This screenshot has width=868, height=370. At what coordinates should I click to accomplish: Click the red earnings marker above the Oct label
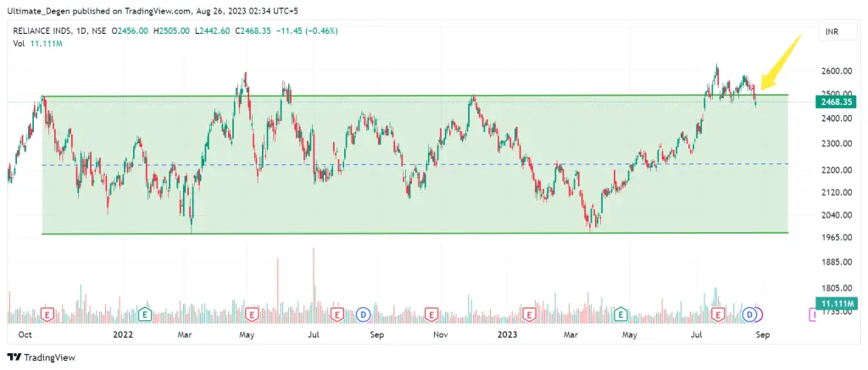click(47, 315)
